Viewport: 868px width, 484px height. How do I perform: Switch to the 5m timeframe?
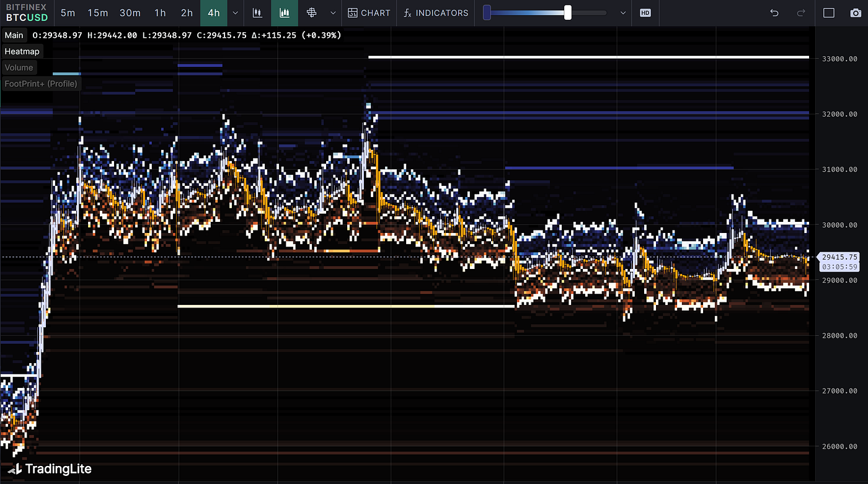68,12
